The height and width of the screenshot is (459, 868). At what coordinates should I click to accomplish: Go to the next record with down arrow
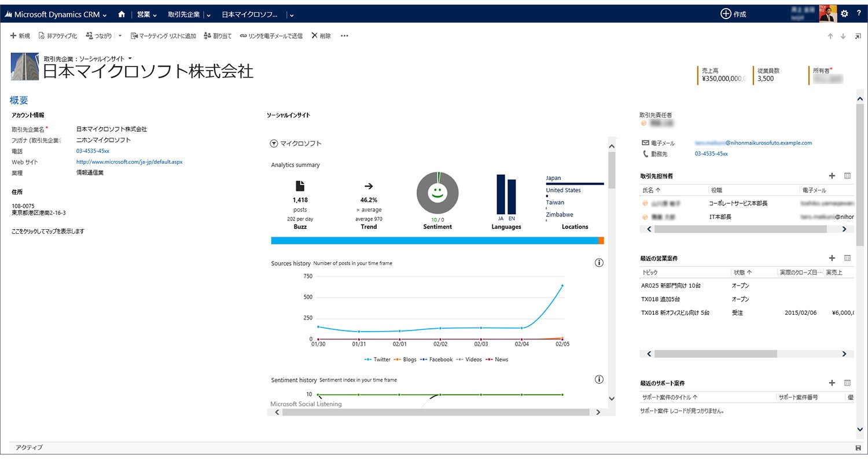[x=843, y=36]
